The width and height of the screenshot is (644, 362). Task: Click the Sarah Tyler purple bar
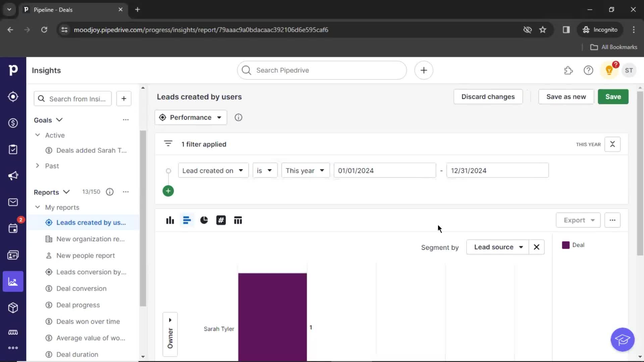(272, 317)
